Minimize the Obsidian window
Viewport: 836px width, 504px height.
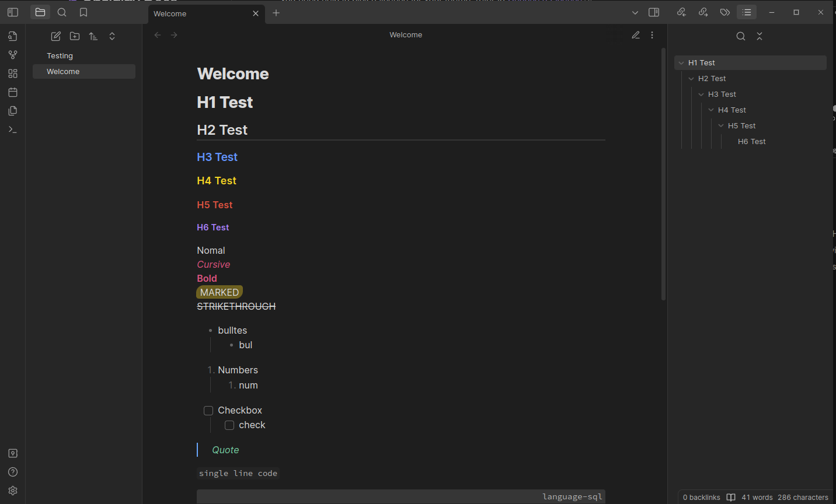[x=772, y=12]
